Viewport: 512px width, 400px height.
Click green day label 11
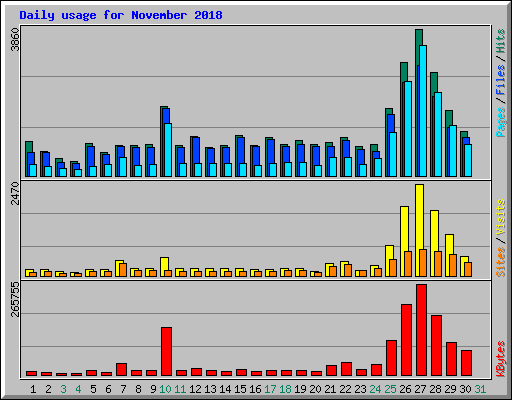coord(180,389)
